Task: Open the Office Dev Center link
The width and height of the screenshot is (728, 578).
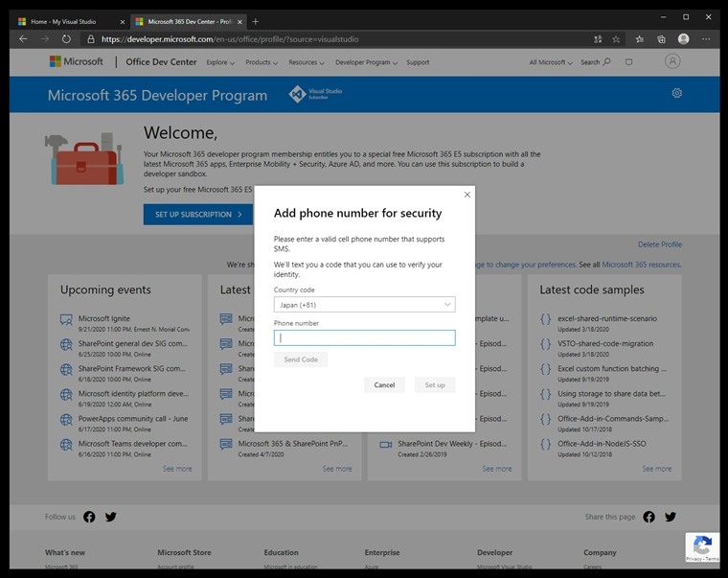Action: [x=161, y=61]
